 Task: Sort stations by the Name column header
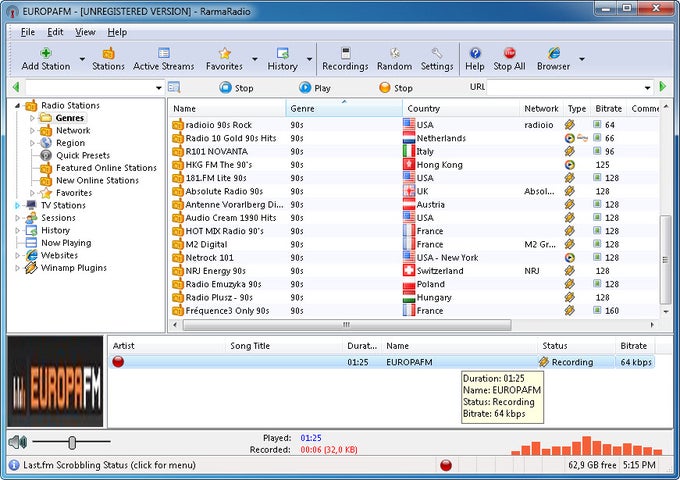pos(227,108)
